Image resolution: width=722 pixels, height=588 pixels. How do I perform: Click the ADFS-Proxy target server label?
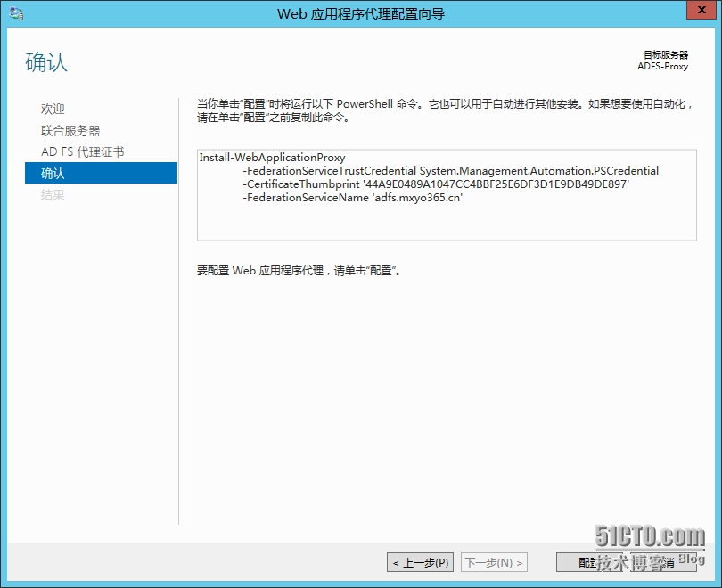(x=662, y=66)
